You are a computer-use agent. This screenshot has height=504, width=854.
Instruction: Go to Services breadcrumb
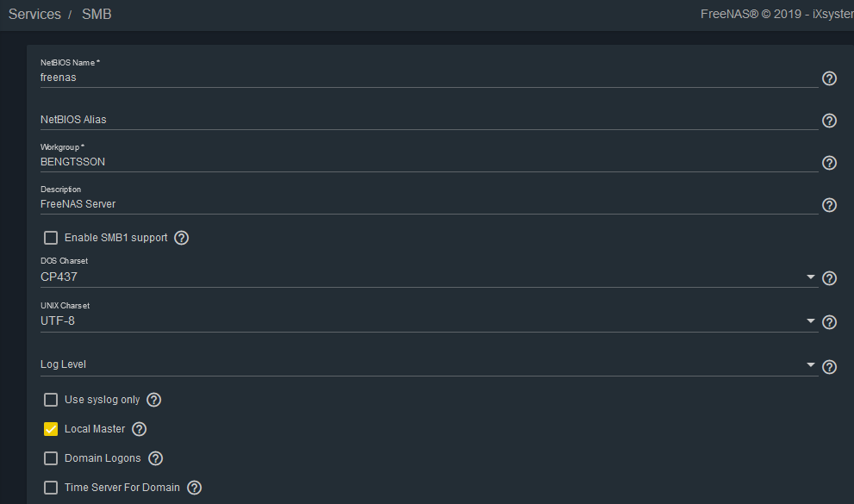pyautogui.click(x=34, y=14)
